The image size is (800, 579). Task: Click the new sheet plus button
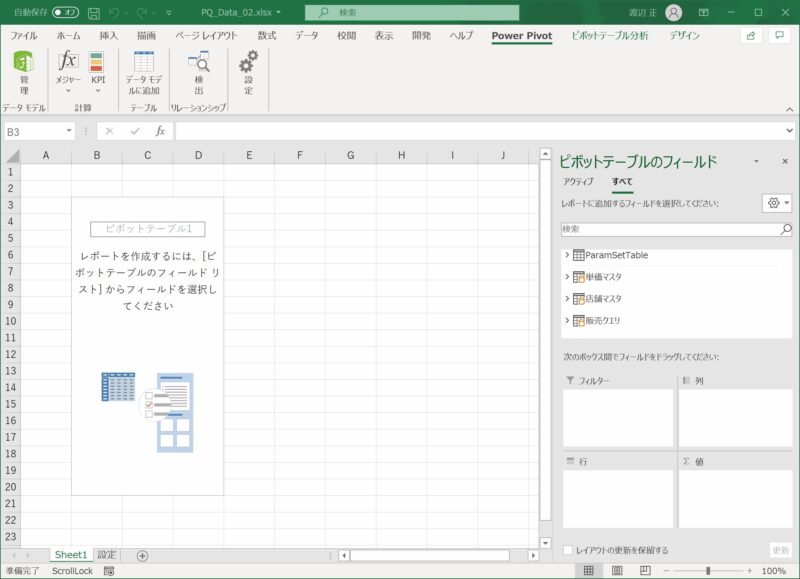click(x=142, y=555)
